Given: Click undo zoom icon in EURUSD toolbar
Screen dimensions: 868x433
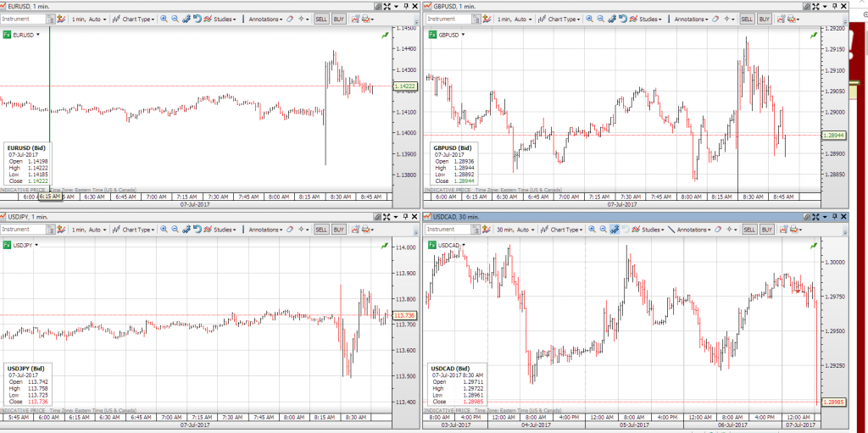Looking at the screenshot, I should [197, 19].
